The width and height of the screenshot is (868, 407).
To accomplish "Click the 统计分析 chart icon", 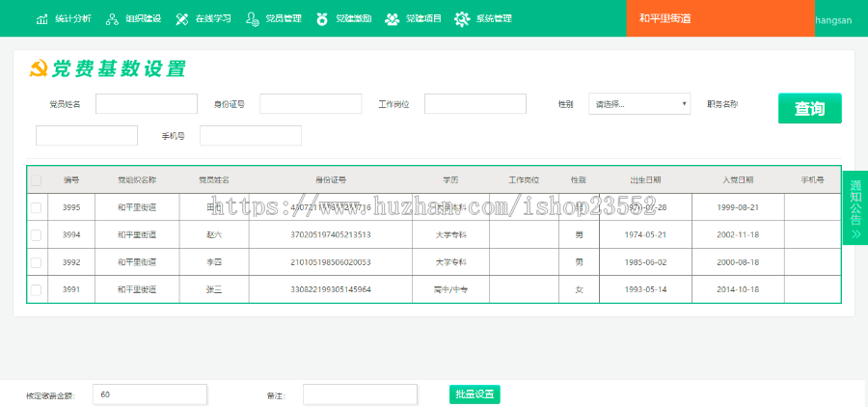I will [42, 18].
